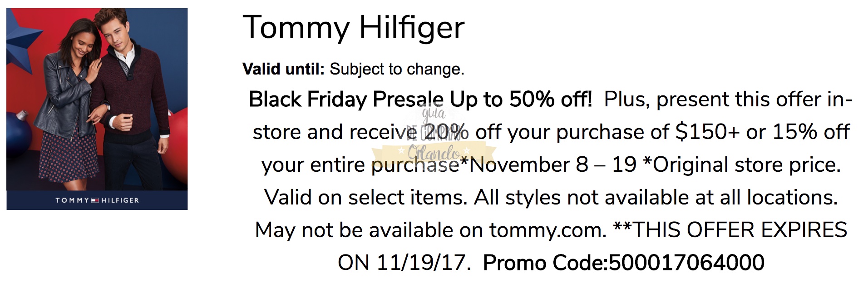868x289 pixels.
Task: Click "Black Friday Presale Up to 50% off!"
Action: 420,100
